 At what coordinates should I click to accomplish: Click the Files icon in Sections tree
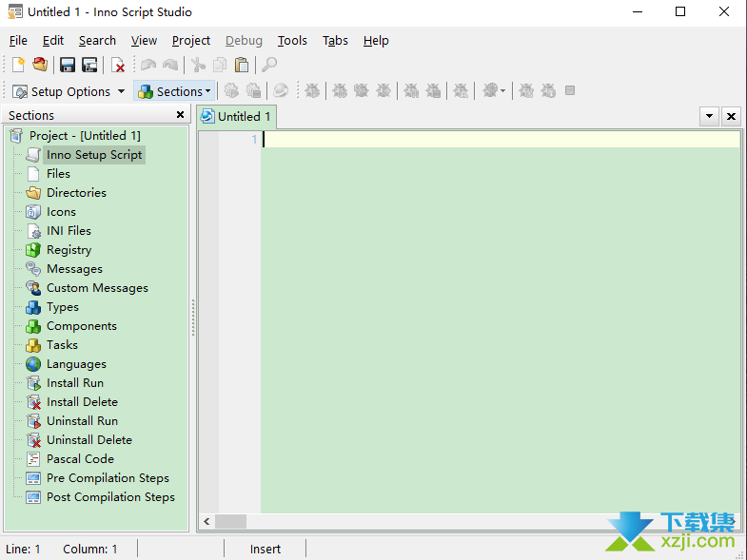pyautogui.click(x=33, y=174)
